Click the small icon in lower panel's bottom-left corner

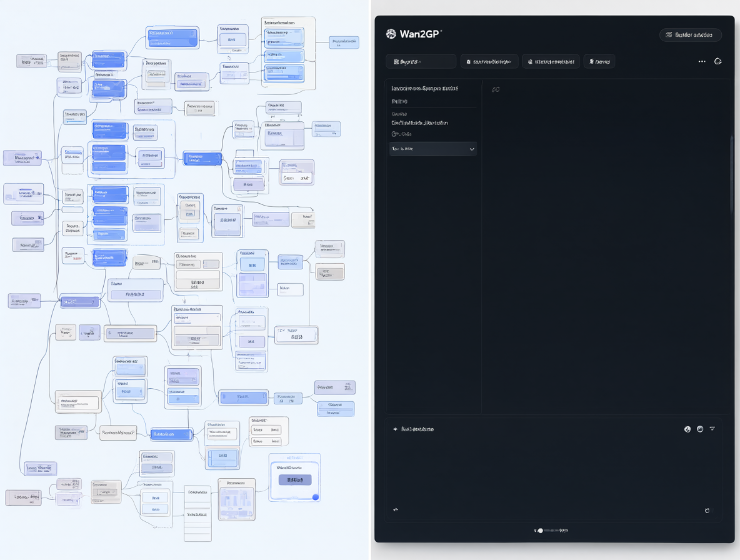pos(396,509)
